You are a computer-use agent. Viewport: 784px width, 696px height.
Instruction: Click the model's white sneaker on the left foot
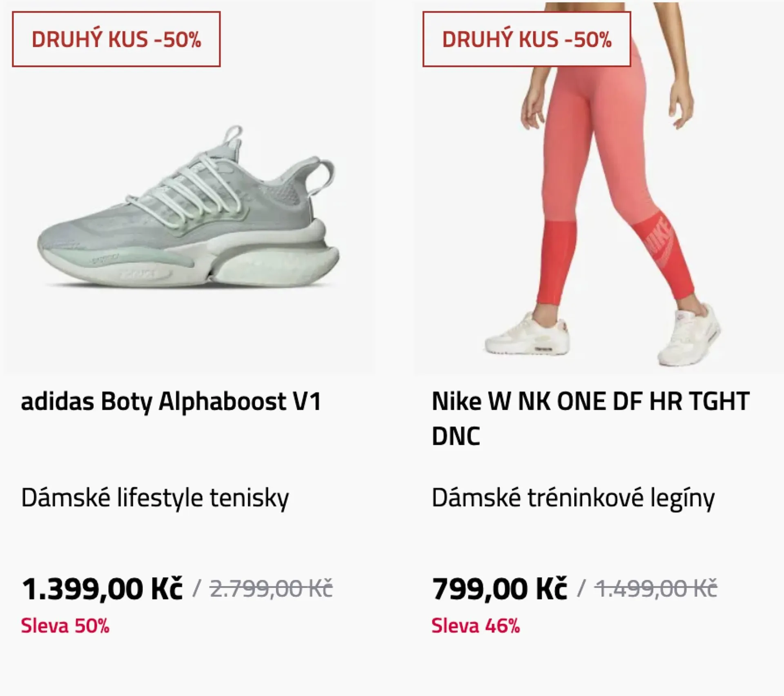tap(527, 336)
